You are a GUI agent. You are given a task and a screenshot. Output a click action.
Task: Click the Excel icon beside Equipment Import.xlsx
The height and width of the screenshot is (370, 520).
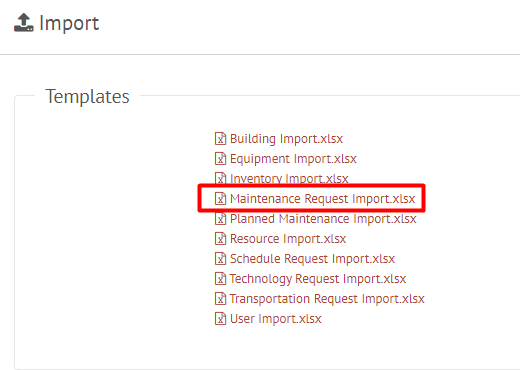point(220,158)
